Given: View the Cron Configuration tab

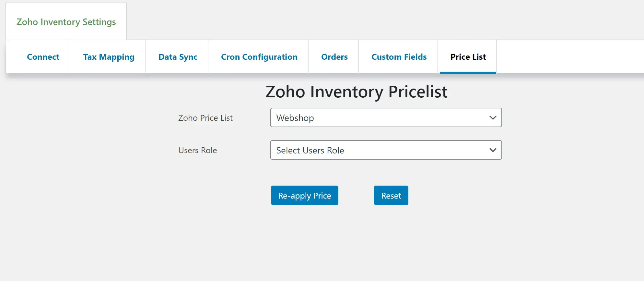Looking at the screenshot, I should [259, 57].
